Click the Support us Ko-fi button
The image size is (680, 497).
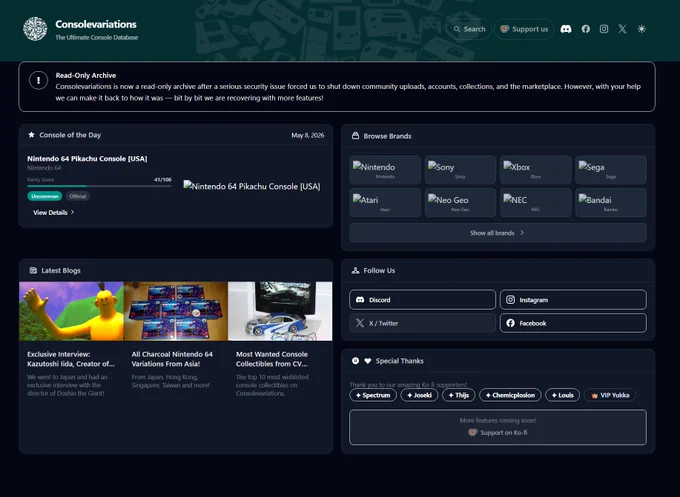(x=524, y=29)
